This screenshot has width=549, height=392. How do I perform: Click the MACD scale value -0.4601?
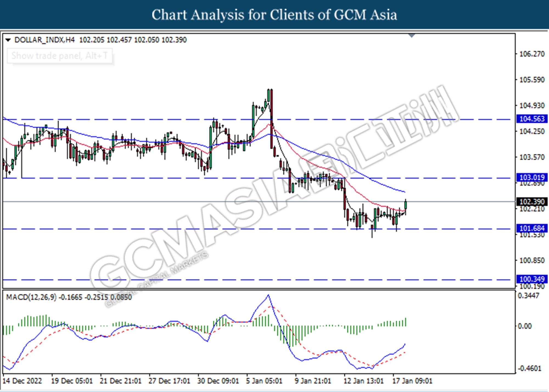(530, 368)
